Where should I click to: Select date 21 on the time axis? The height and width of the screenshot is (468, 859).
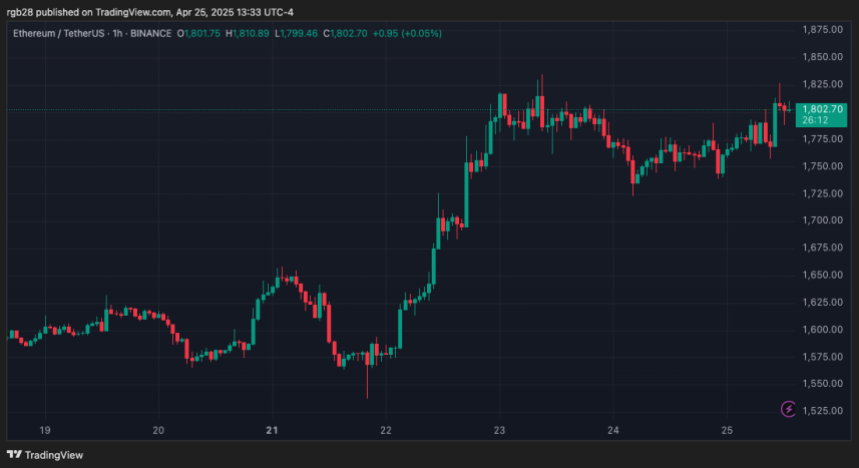coord(272,430)
